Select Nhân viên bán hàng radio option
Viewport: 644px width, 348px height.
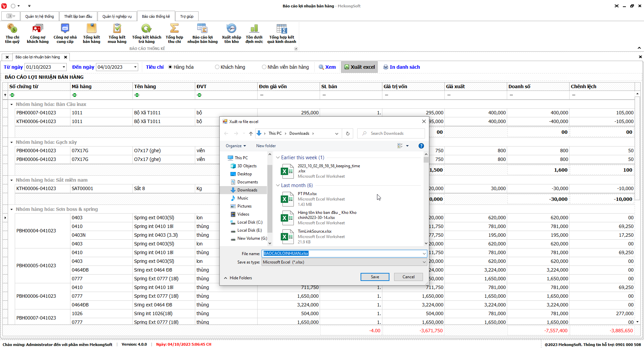pyautogui.click(x=264, y=67)
